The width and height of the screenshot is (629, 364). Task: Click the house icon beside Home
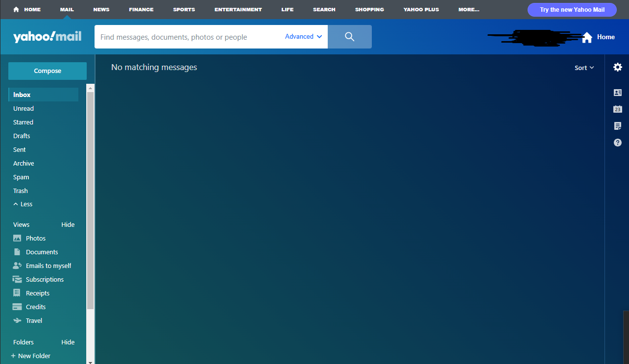(587, 37)
